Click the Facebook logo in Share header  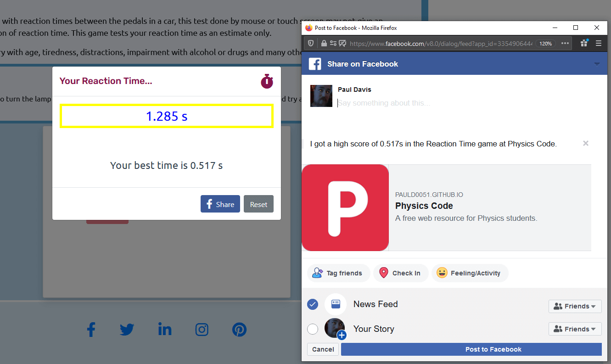(315, 64)
